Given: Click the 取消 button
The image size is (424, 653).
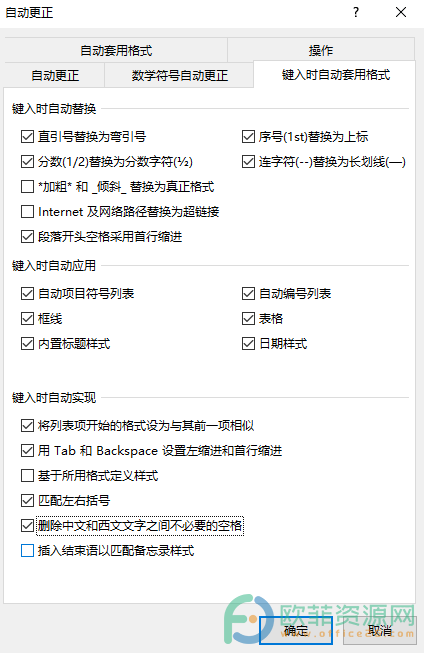Looking at the screenshot, I should pyautogui.click(x=379, y=631).
